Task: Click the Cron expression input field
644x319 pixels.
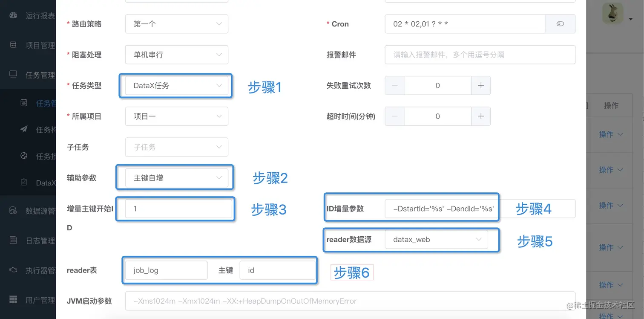Action: click(x=465, y=24)
